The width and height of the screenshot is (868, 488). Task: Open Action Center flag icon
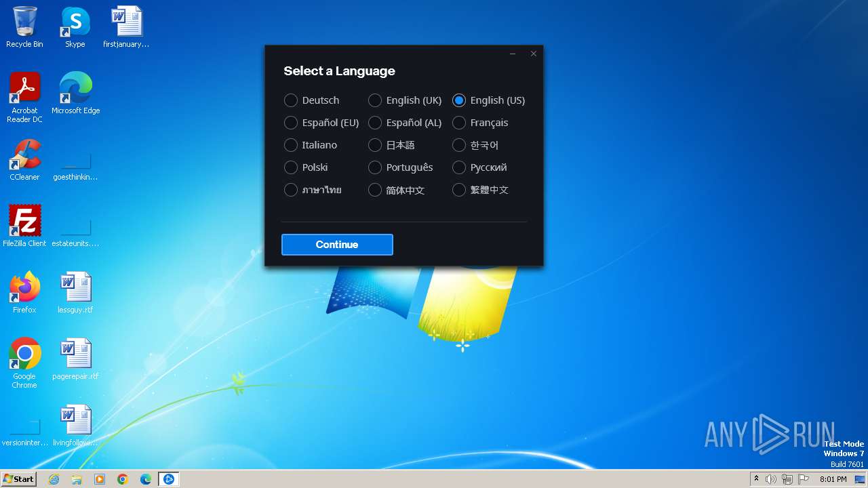point(804,479)
